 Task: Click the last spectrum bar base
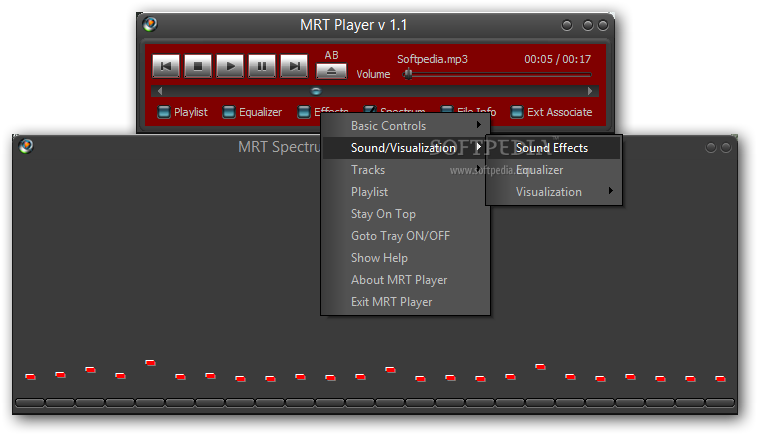coord(720,402)
